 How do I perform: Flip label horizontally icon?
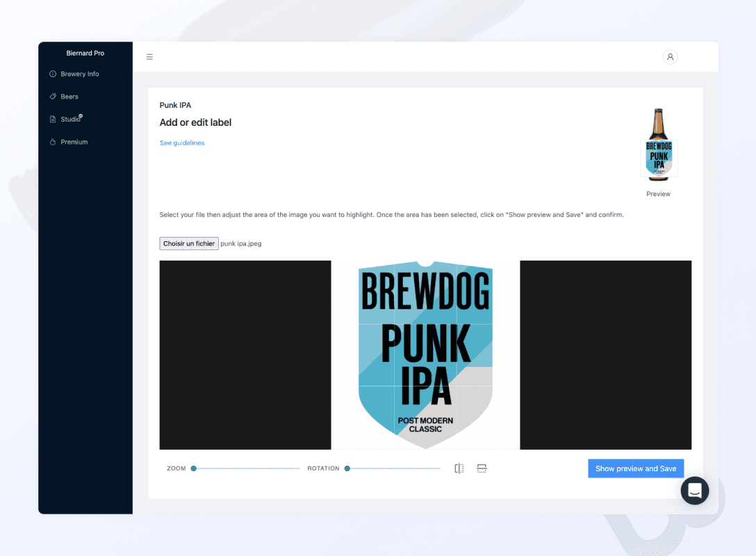point(459,468)
